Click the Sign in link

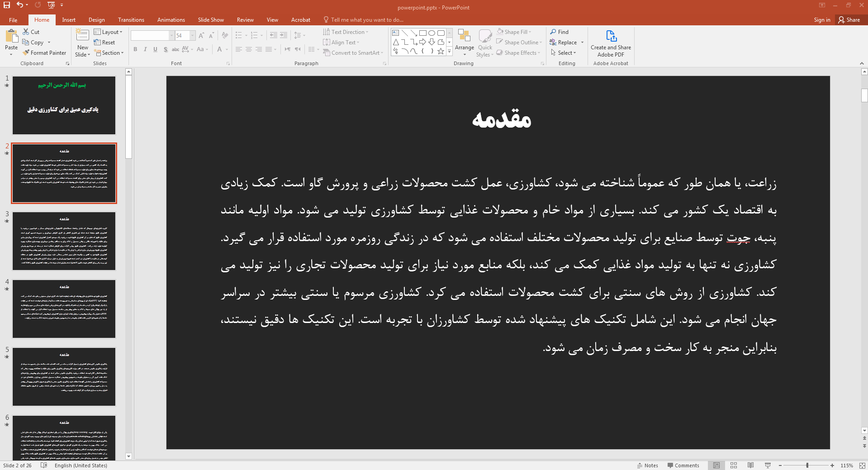click(822, 20)
